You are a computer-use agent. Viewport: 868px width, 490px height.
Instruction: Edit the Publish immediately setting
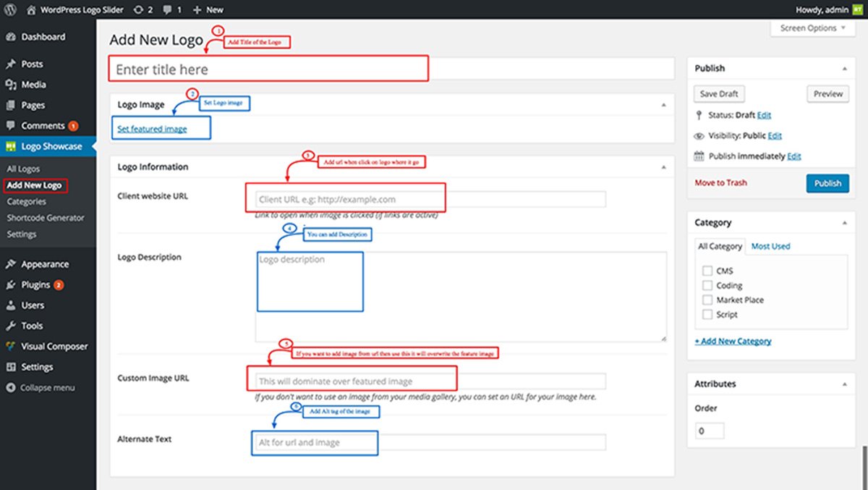(793, 156)
